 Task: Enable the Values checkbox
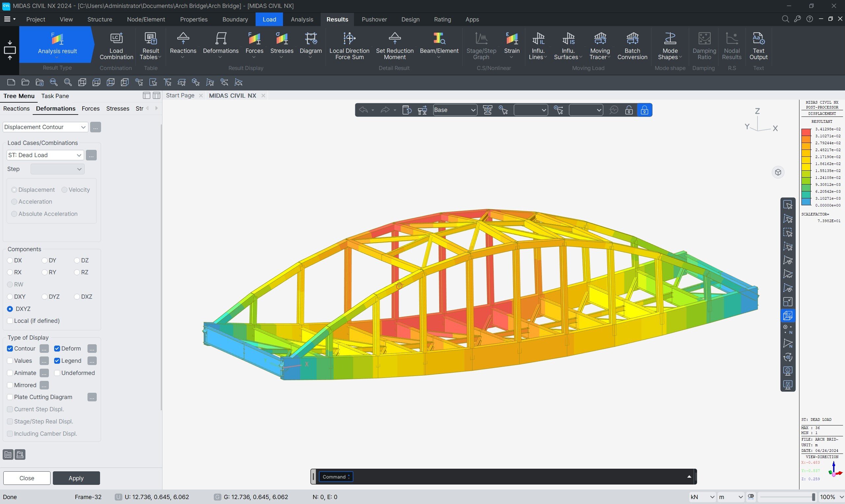pyautogui.click(x=10, y=360)
